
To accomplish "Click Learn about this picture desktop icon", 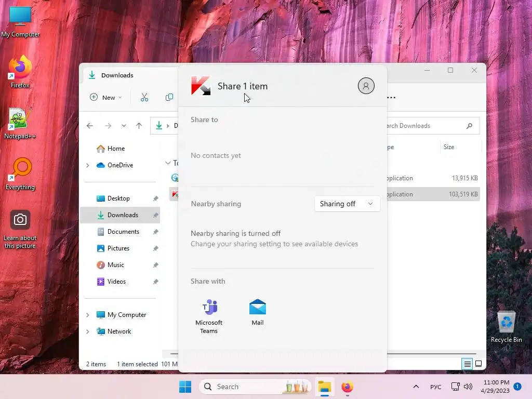I will pyautogui.click(x=20, y=229).
